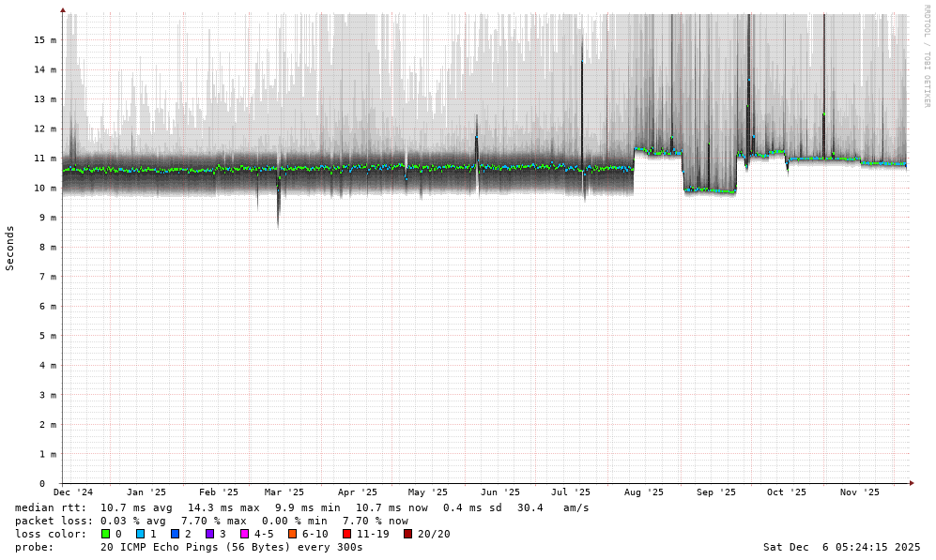Select the purple legend color square

tap(209, 534)
